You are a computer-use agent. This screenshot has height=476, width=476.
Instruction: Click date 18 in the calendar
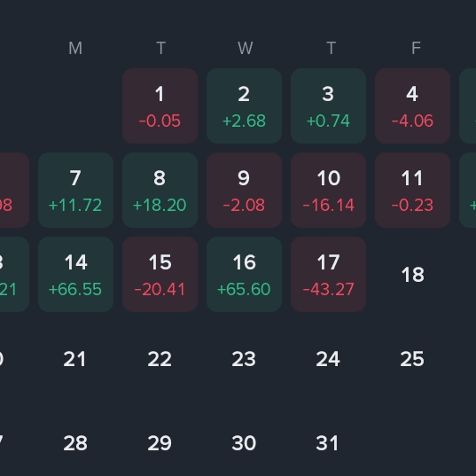pos(412,275)
